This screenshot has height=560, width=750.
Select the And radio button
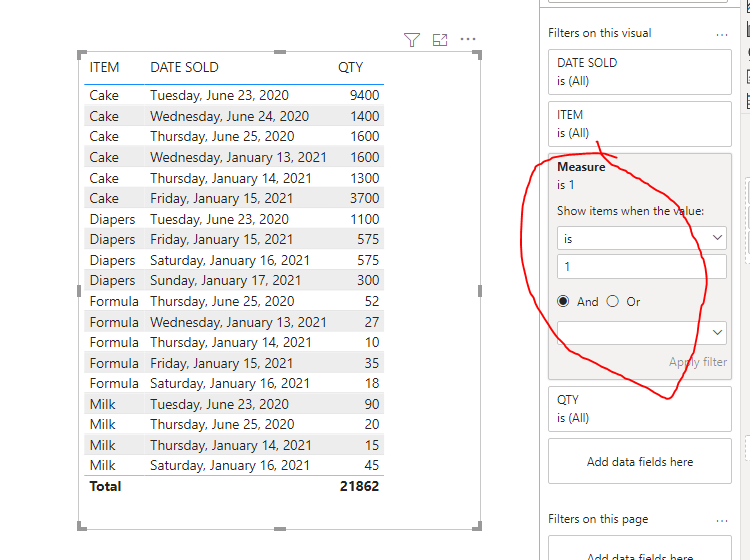563,301
